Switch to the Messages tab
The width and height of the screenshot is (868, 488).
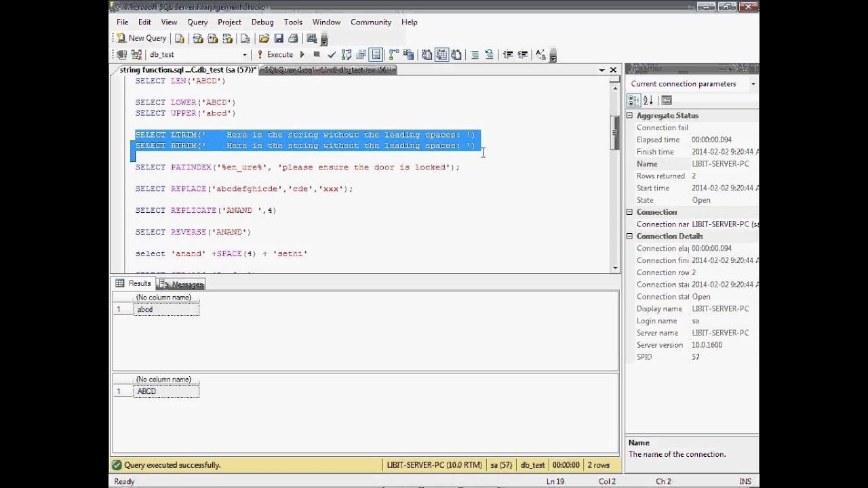[181, 284]
